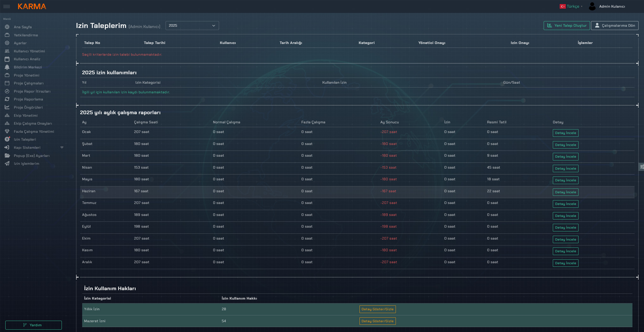Click the hamburger menu icon
Image resolution: width=644 pixels, height=332 pixels.
[x=7, y=6]
